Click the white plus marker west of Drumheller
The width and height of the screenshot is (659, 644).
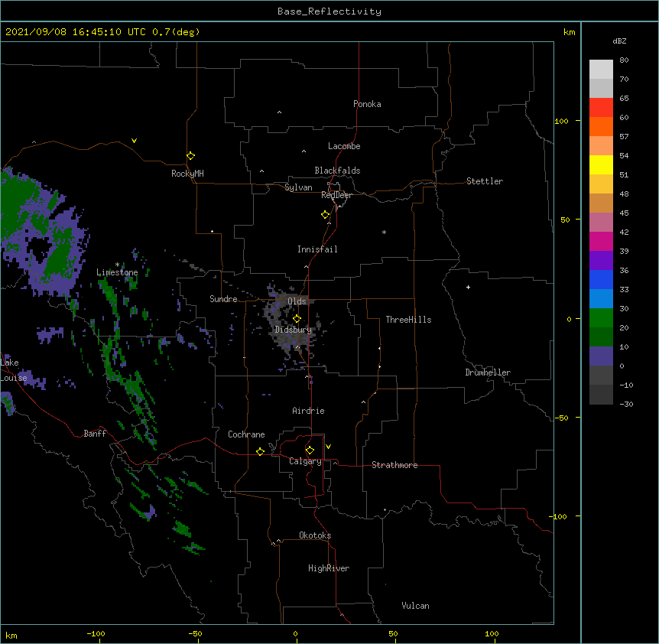point(468,287)
